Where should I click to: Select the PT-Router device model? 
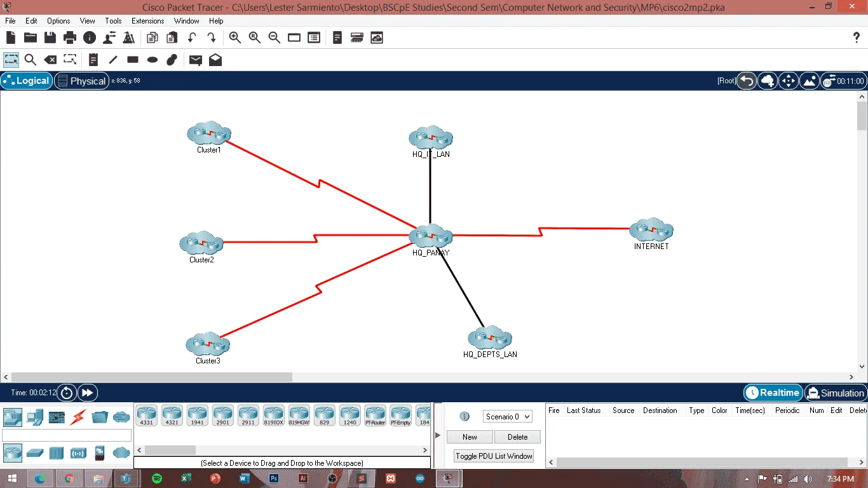pos(376,415)
